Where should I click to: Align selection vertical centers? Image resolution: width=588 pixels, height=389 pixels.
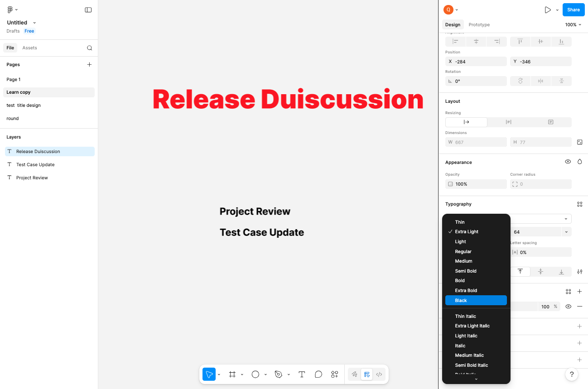(x=540, y=42)
